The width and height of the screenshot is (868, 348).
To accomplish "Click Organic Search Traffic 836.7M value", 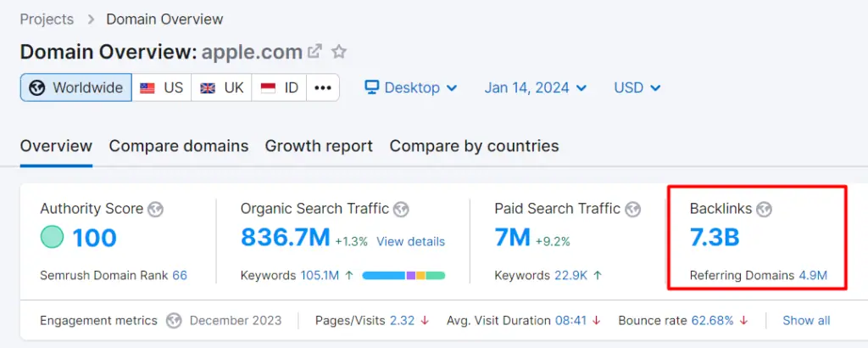I will point(285,237).
